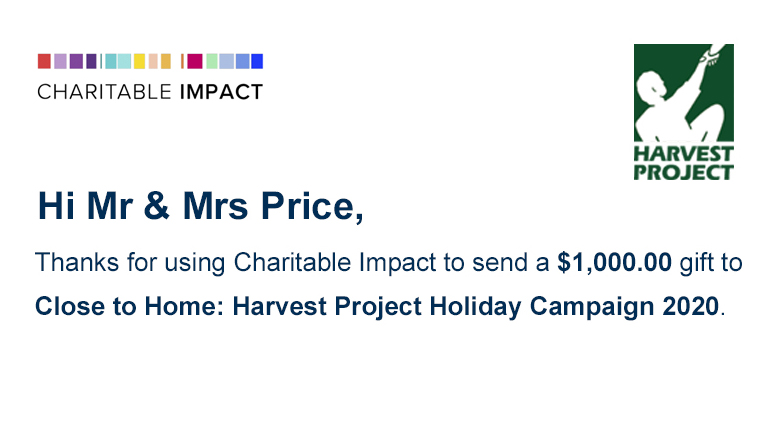The width and height of the screenshot is (778, 433).
Task: Click the CHARITABLE IMPACT logo wordmark
Action: click(x=150, y=92)
